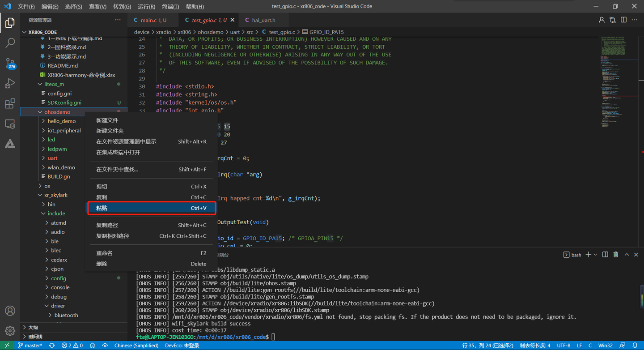Open Run and Debug view

tap(10, 84)
